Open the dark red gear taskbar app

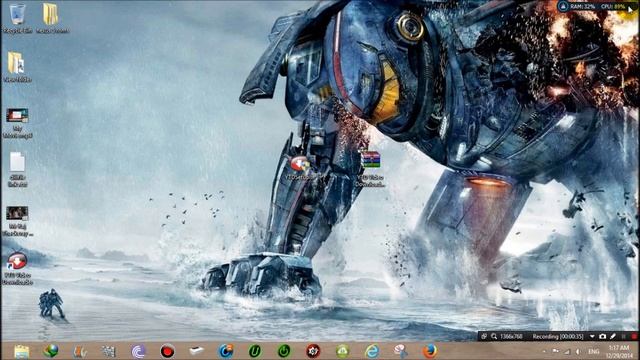point(313,351)
